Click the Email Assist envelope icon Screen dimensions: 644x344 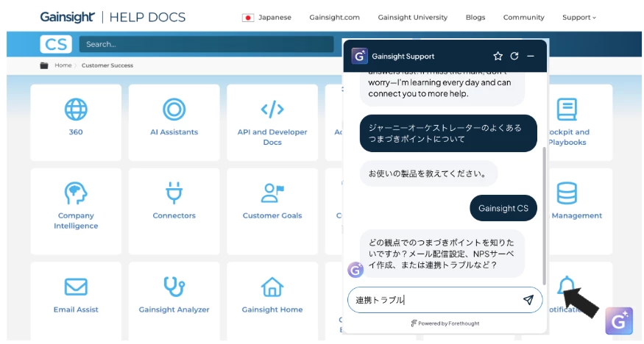[76, 287]
